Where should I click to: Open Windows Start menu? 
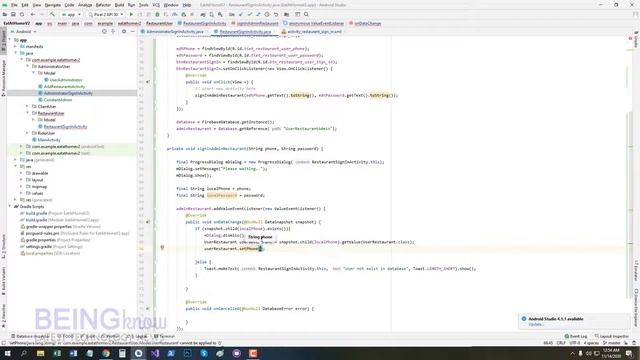(x=7, y=353)
